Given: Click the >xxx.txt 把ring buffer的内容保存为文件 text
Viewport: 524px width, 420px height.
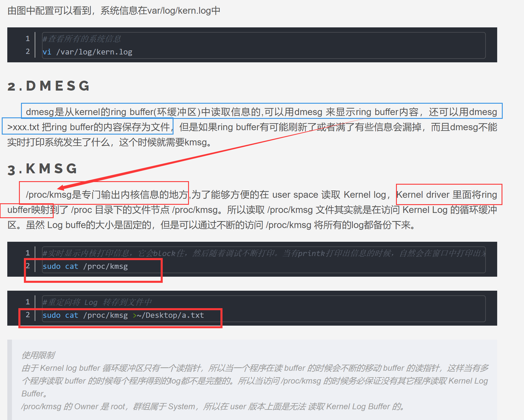Looking at the screenshot, I should [89, 127].
